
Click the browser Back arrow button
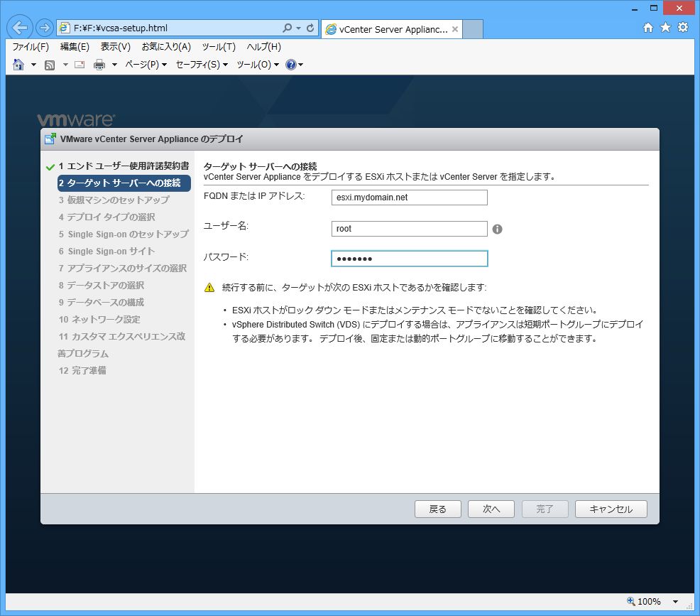click(20, 28)
